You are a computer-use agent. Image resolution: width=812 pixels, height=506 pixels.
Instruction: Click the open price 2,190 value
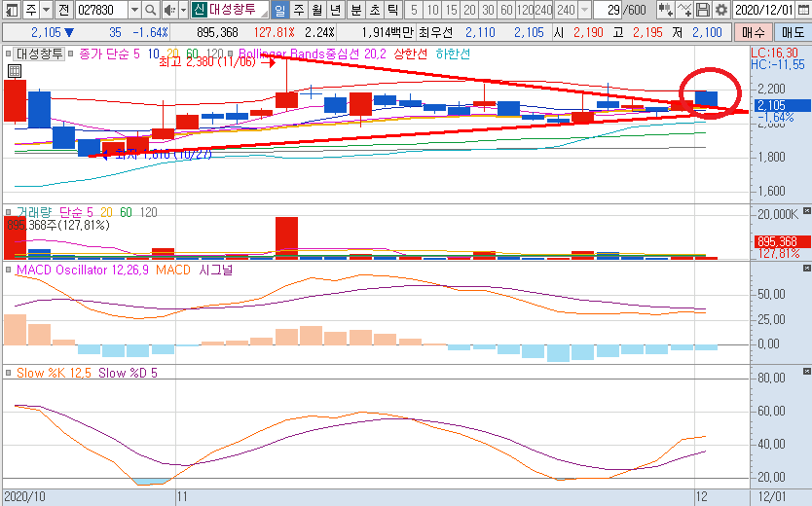point(588,32)
